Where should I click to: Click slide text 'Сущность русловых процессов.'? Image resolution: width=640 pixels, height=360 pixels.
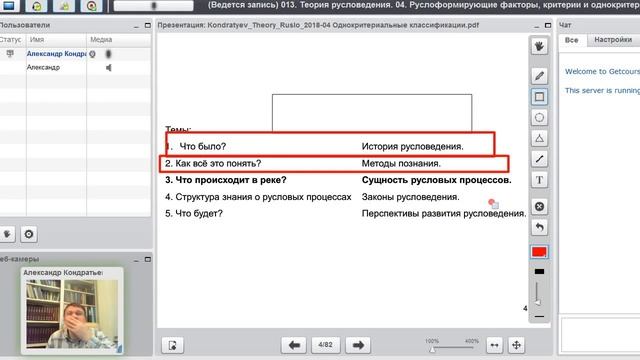pyautogui.click(x=436, y=180)
